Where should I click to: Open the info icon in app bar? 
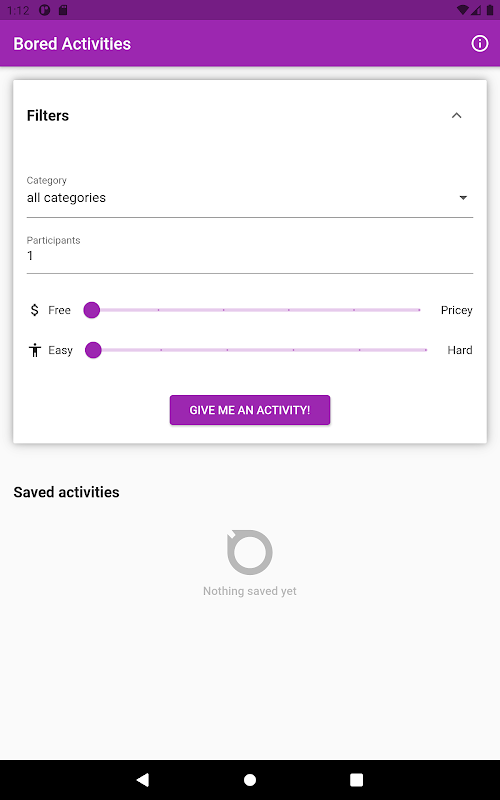click(x=479, y=43)
